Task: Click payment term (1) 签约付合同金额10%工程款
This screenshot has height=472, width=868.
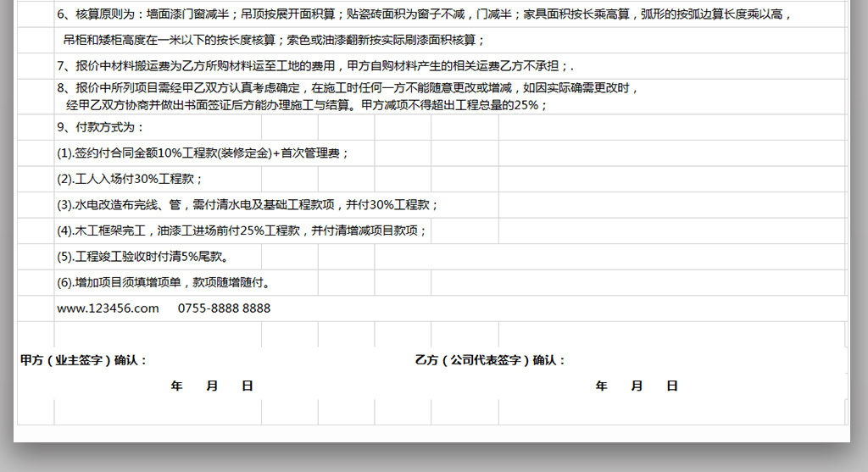Action: coord(203,153)
